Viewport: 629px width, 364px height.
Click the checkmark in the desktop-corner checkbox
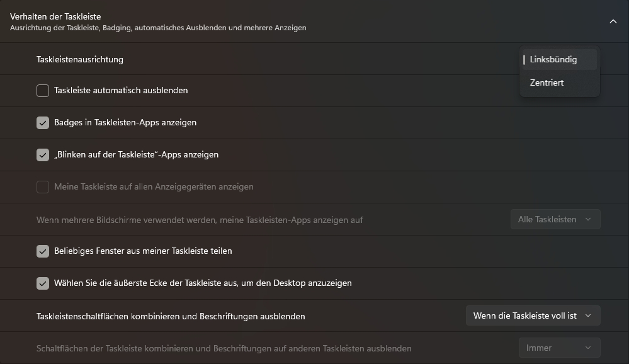tap(42, 283)
